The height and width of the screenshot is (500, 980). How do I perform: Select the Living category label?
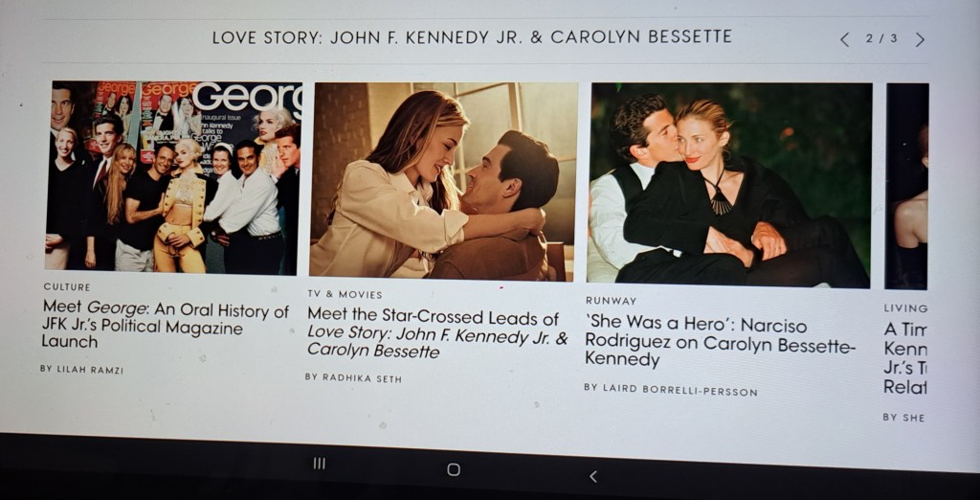point(905,308)
